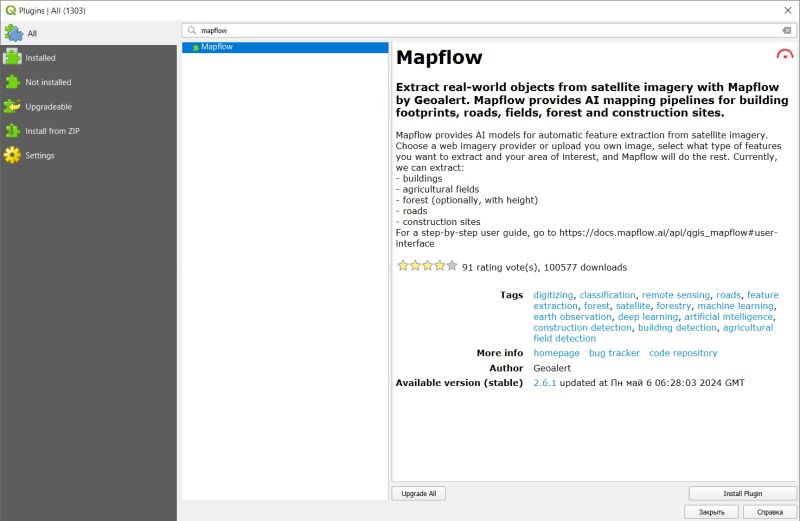Open the forestry tag link
The image size is (800, 521).
tap(673, 306)
